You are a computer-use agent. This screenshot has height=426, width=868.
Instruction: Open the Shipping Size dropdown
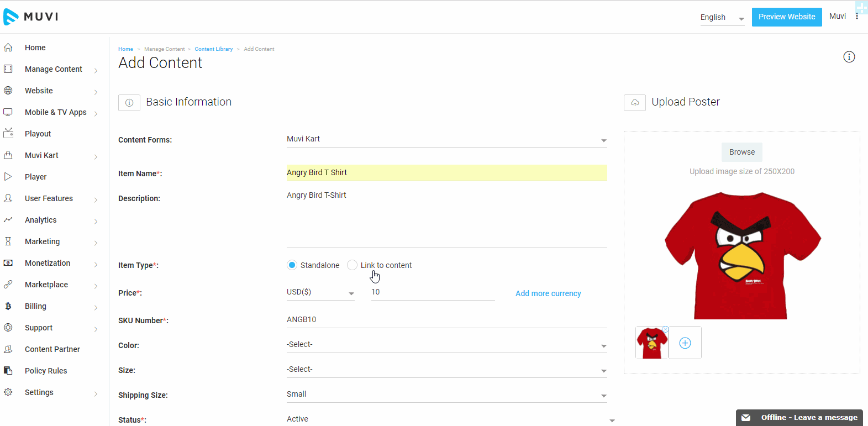446,395
